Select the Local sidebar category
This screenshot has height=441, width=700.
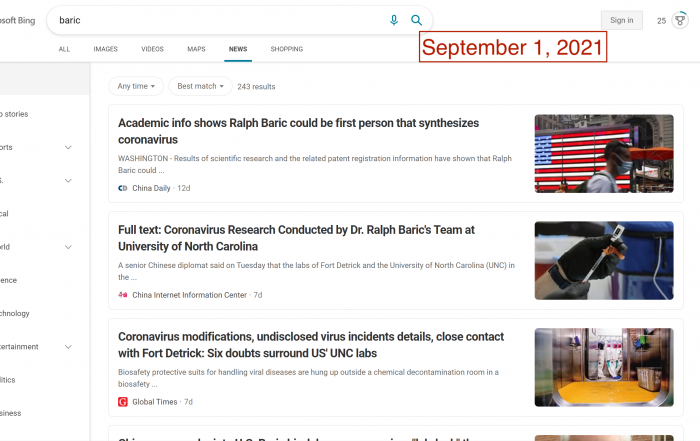click(x=4, y=213)
